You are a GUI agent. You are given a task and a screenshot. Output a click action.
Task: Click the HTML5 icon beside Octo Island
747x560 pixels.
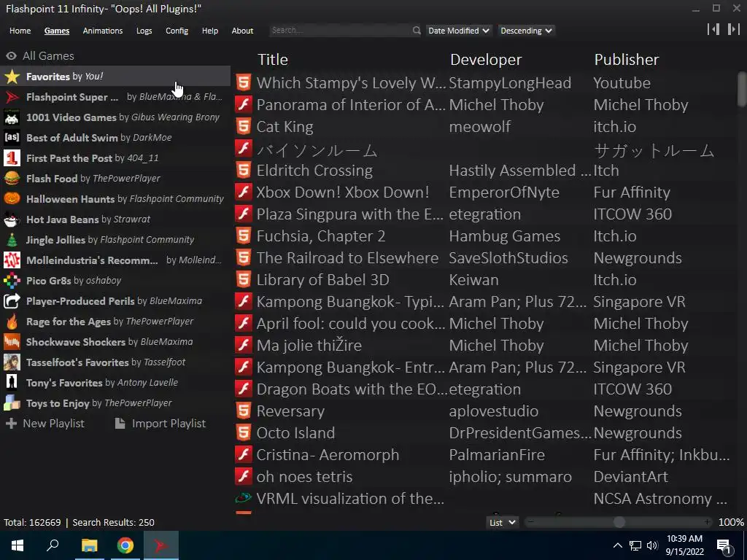click(244, 433)
